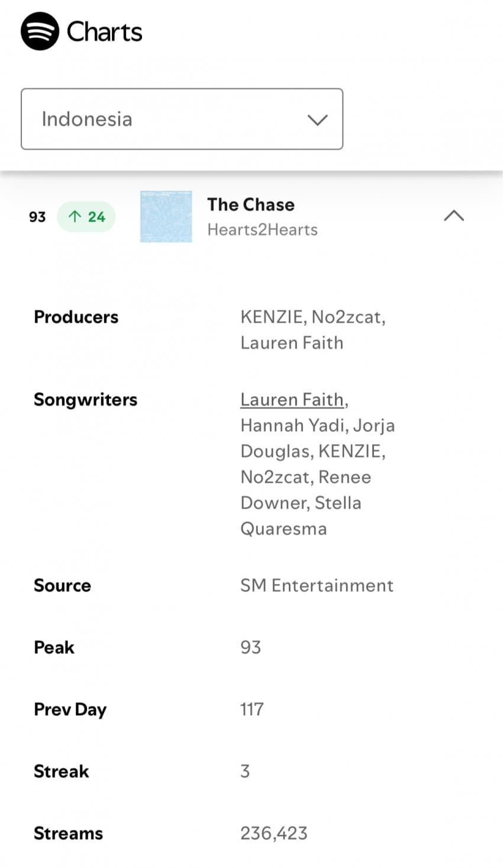Collapse The Chase track details chevron
503x868 pixels.
click(454, 216)
